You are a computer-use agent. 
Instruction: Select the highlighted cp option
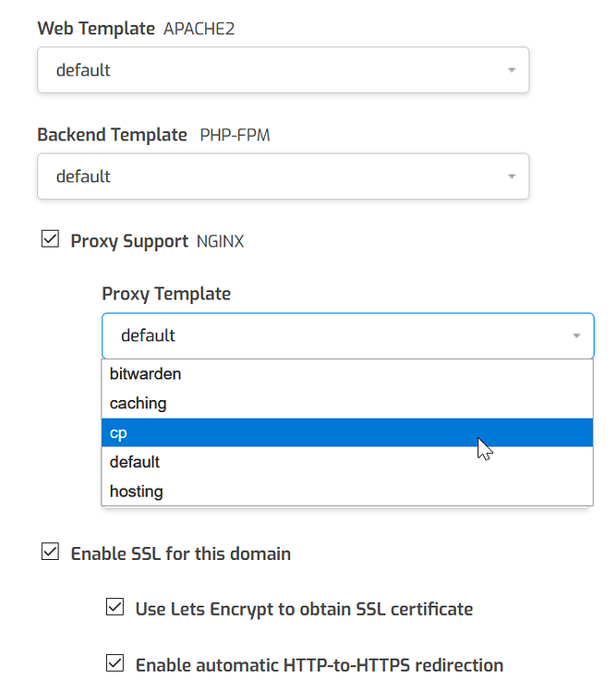click(347, 432)
